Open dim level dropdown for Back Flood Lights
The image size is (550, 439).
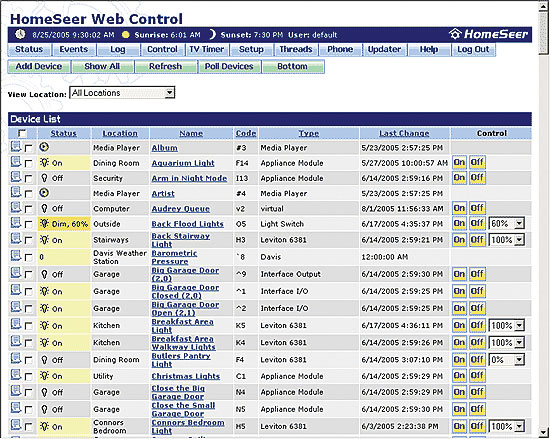tap(507, 223)
